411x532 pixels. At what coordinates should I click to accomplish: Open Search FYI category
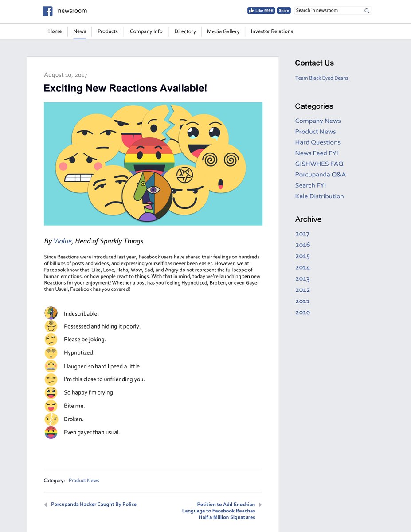310,185
